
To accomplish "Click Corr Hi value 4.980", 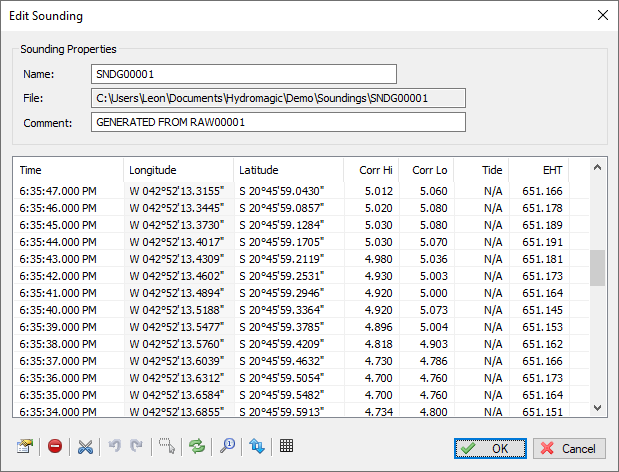I will (379, 259).
